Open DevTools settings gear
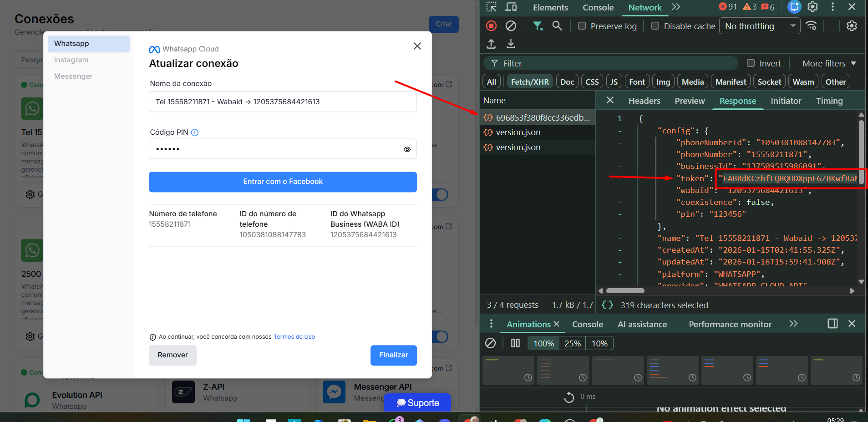This screenshot has width=868, height=422. click(x=812, y=7)
